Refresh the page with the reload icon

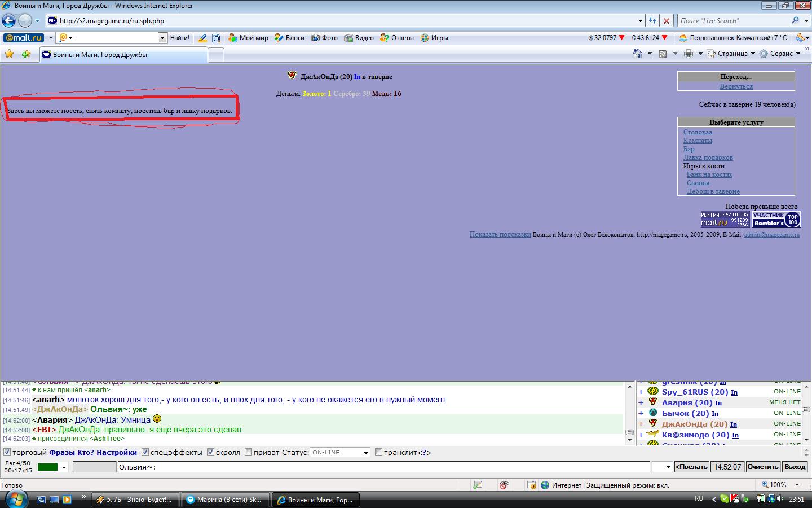652,21
